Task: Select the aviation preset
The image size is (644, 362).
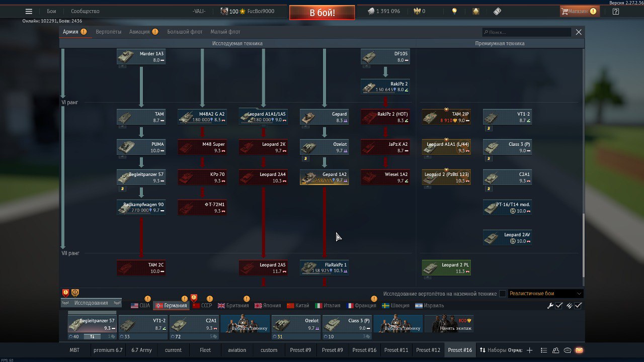Action: tap(237, 350)
